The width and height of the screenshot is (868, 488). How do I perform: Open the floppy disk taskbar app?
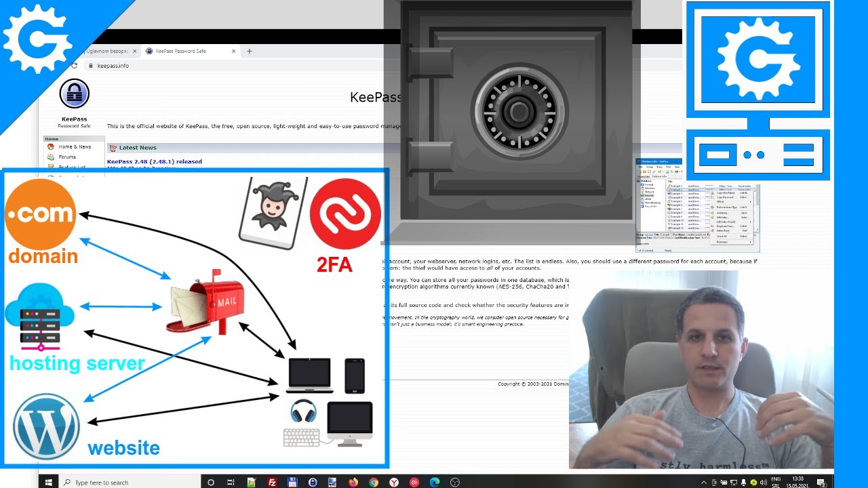pos(292,482)
